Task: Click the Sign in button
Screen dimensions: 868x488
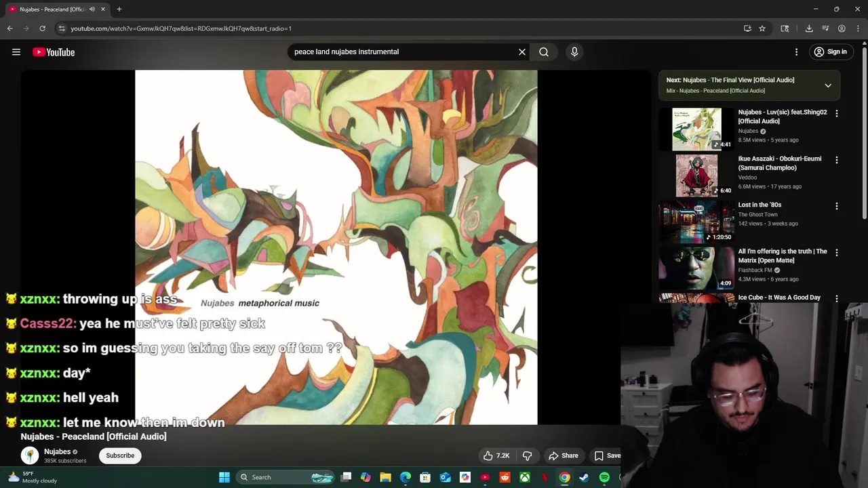Action: point(831,52)
